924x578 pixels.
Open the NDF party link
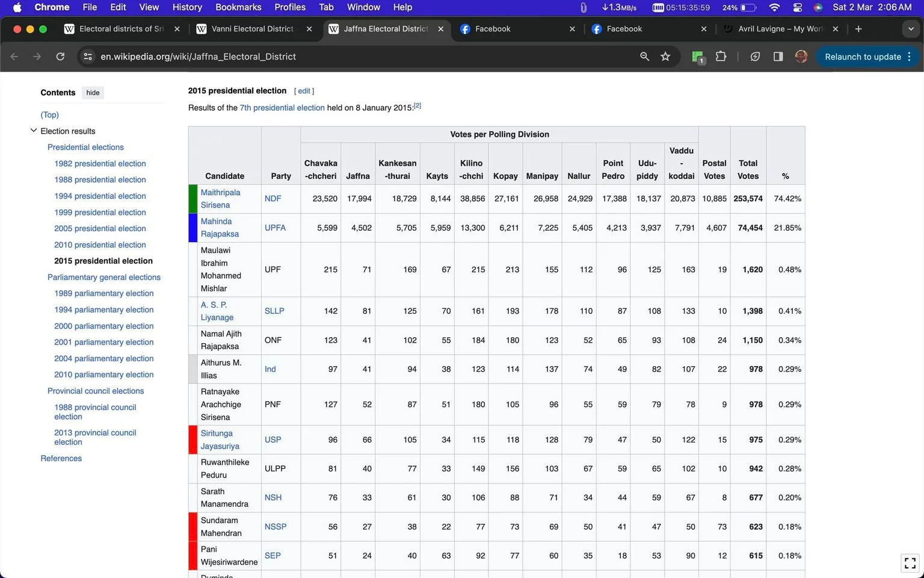point(273,199)
